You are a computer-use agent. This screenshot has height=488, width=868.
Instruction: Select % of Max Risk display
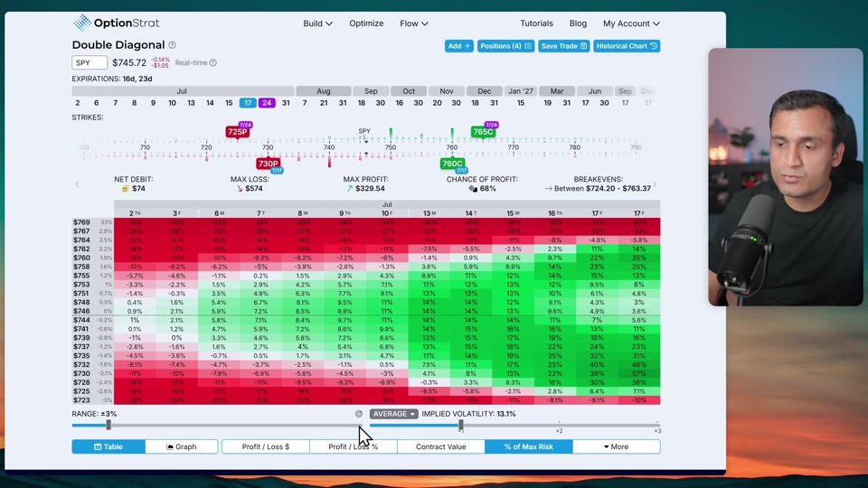[x=529, y=446]
